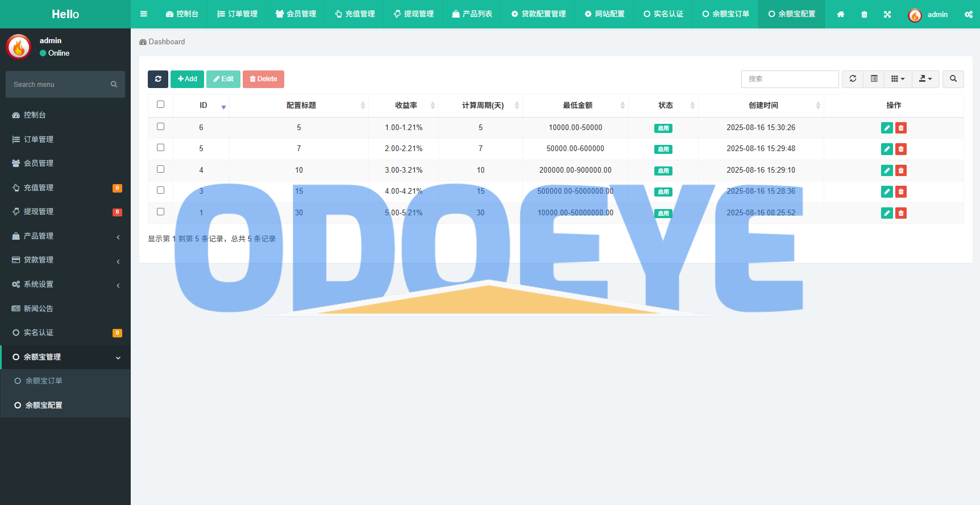Sort table by 创建时间 column
980x505 pixels.
[x=761, y=106]
